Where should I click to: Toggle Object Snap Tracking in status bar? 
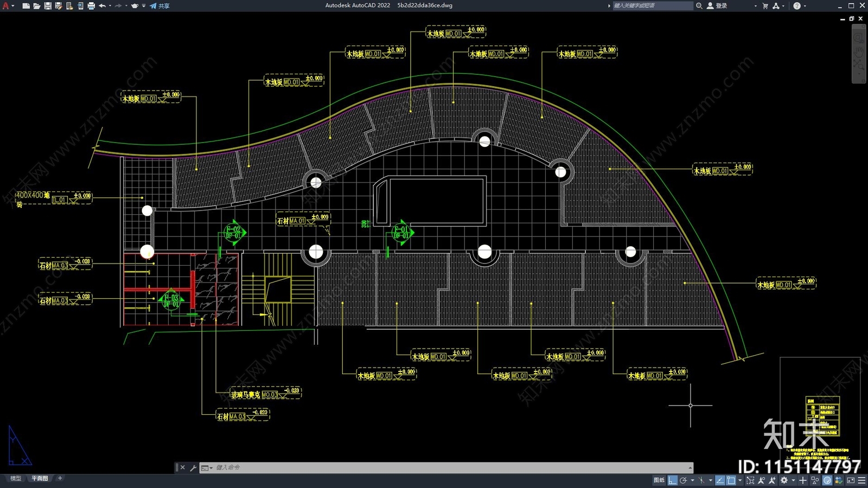(720, 480)
